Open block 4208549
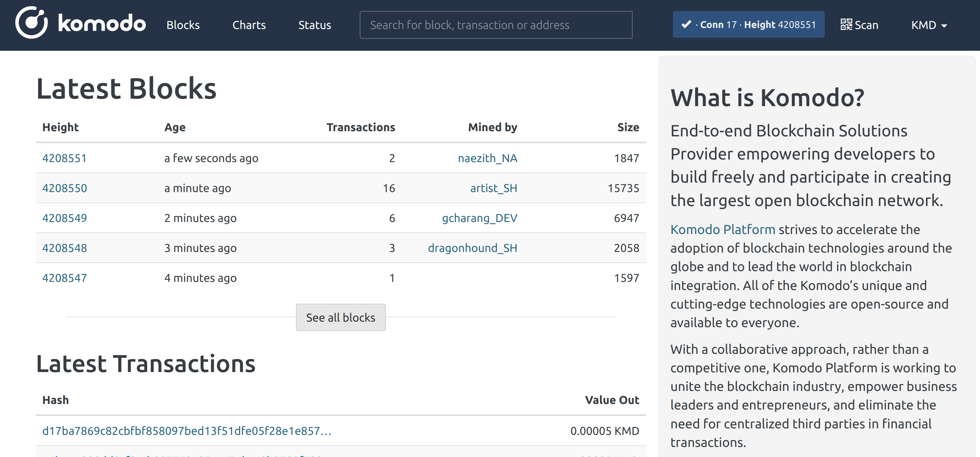The image size is (980, 457). pyautogui.click(x=64, y=218)
